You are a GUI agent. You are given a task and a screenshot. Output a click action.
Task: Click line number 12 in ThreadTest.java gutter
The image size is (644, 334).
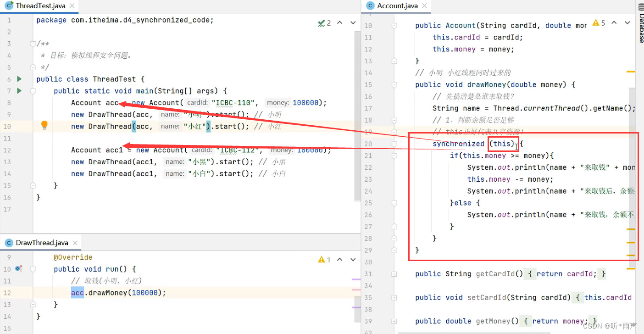pos(7,150)
